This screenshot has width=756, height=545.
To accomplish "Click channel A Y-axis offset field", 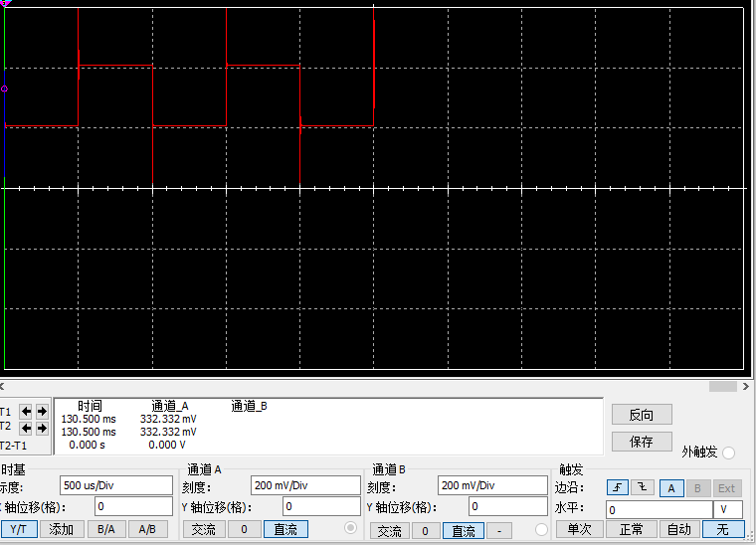I will [321, 506].
